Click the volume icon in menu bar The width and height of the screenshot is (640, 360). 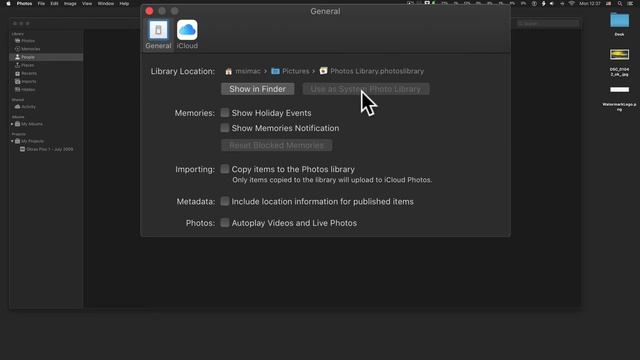[x=552, y=4]
